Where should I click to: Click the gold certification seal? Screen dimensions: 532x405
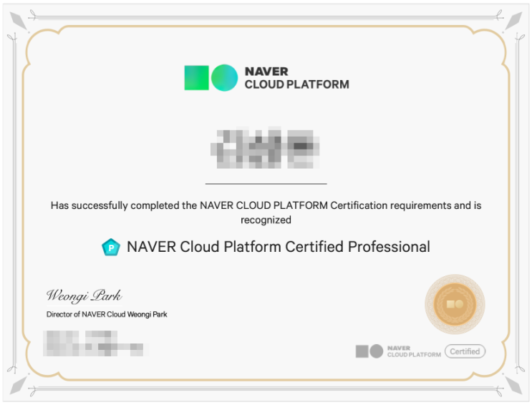(x=455, y=304)
